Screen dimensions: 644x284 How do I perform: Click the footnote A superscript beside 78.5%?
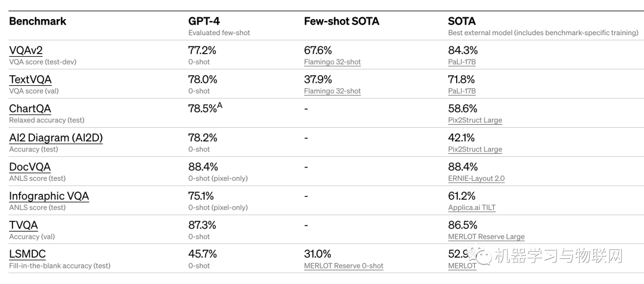220,106
